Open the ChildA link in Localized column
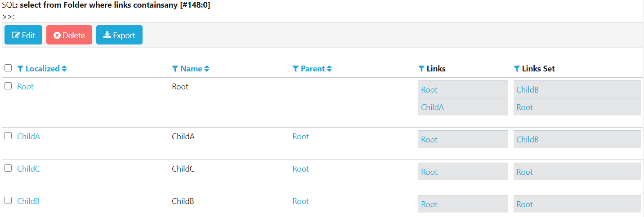This screenshot has height=217, width=644. click(x=29, y=137)
